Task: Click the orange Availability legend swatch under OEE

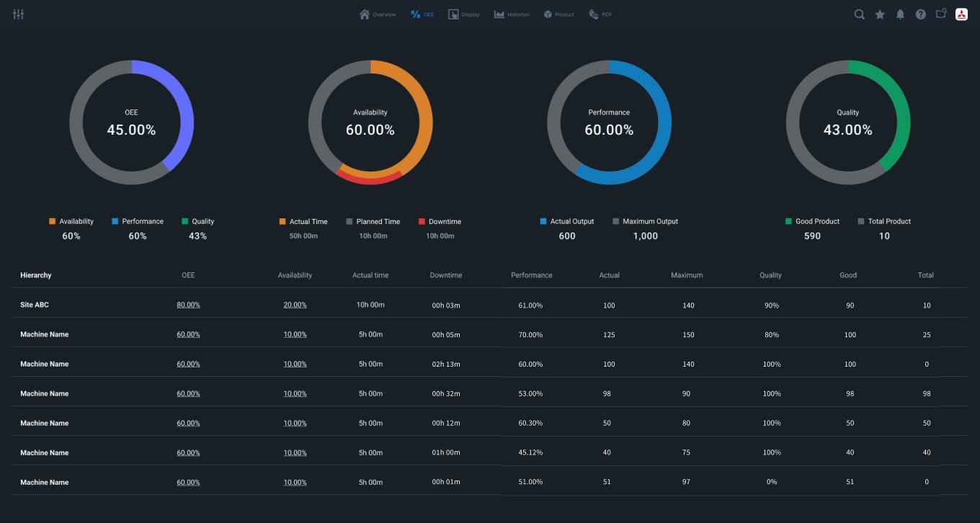Action: coord(52,221)
